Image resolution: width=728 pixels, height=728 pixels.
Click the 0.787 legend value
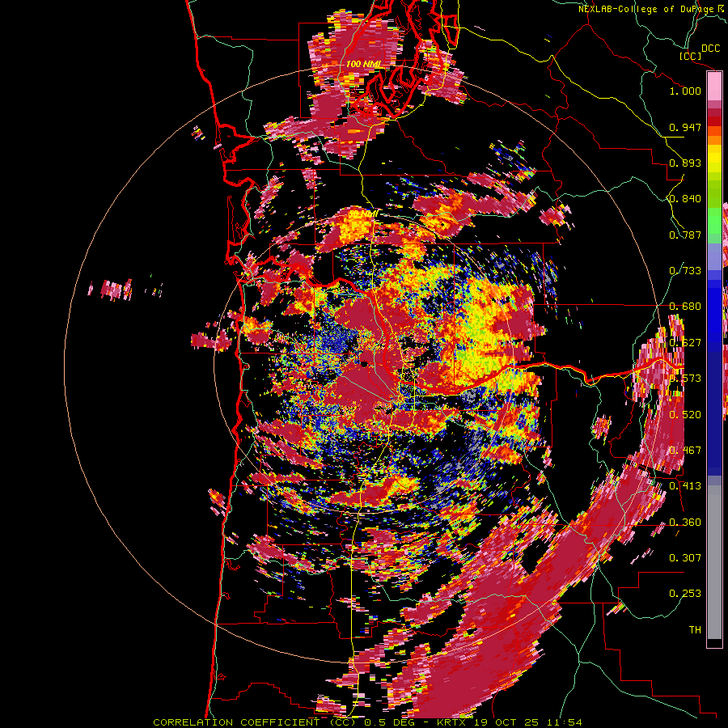pyautogui.click(x=685, y=235)
